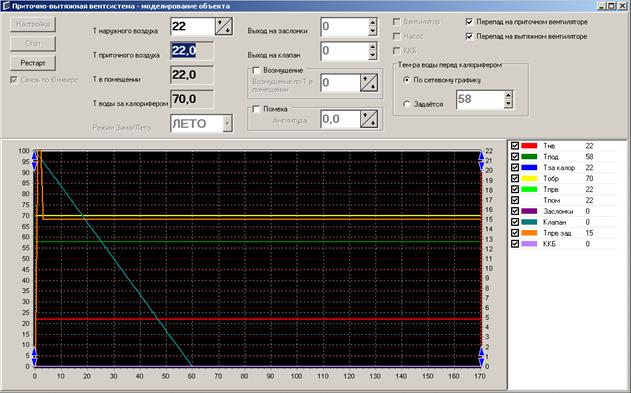Uncheck Перепад на приточном вентиляторе
The width and height of the screenshot is (631, 393).
pos(469,22)
